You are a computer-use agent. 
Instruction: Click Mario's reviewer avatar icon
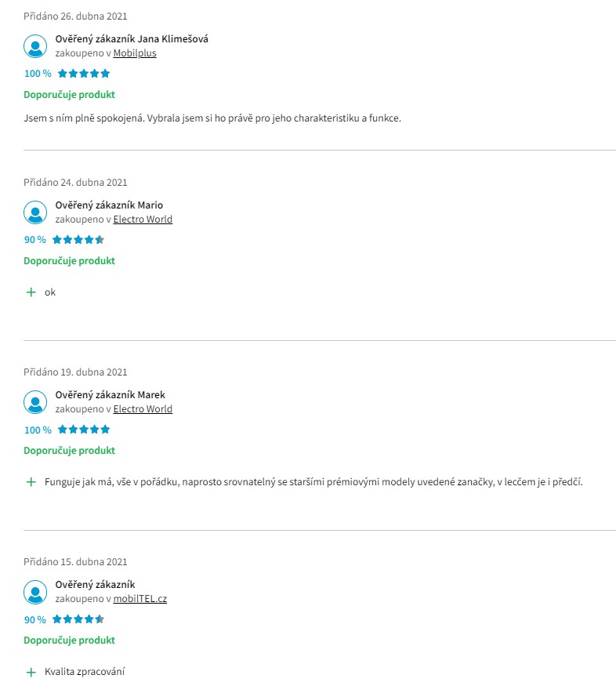coord(35,212)
